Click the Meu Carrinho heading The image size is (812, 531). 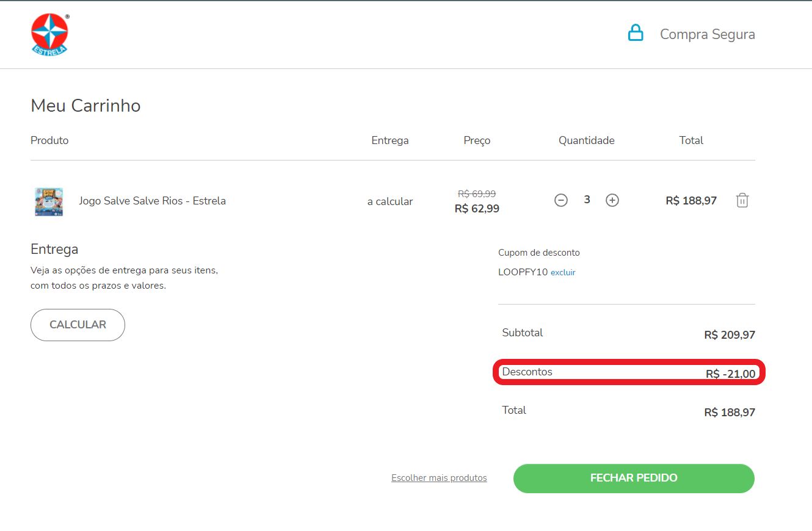tap(85, 106)
